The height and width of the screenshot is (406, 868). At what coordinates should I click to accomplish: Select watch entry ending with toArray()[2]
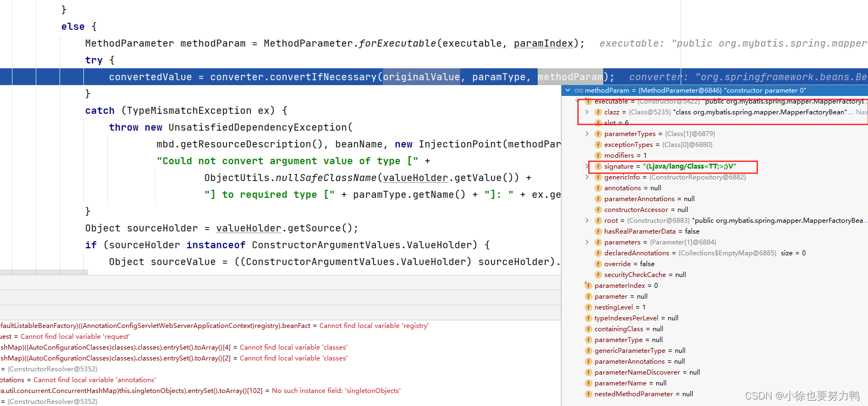[174, 358]
